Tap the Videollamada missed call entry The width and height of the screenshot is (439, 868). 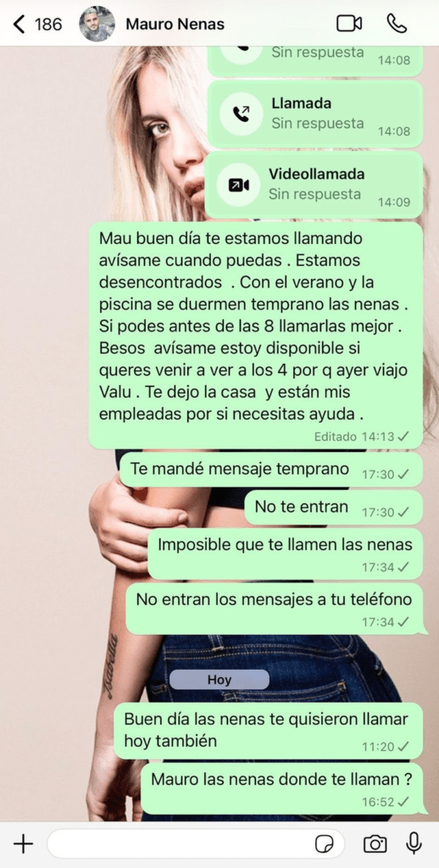click(314, 185)
